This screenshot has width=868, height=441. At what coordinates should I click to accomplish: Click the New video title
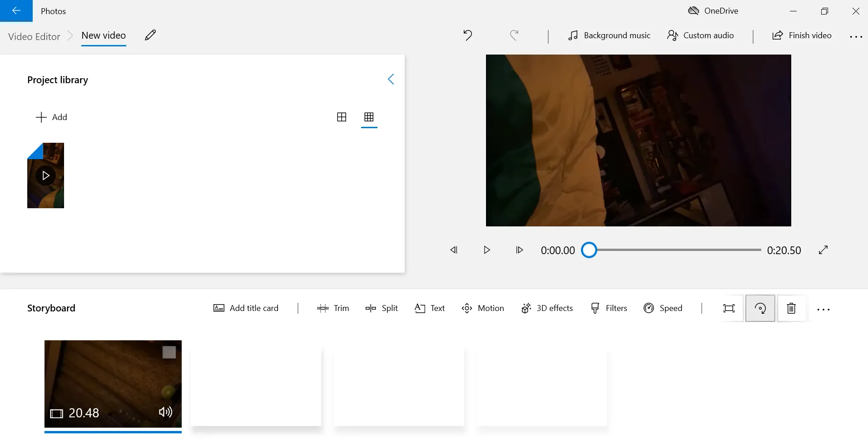[x=104, y=35]
